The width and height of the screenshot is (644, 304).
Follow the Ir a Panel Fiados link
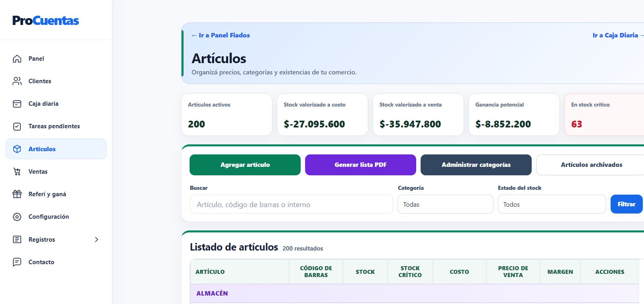[x=221, y=35]
